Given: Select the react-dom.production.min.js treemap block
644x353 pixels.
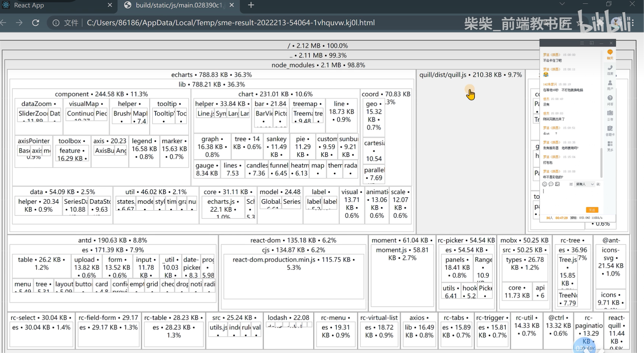Looking at the screenshot, I should [x=294, y=277].
